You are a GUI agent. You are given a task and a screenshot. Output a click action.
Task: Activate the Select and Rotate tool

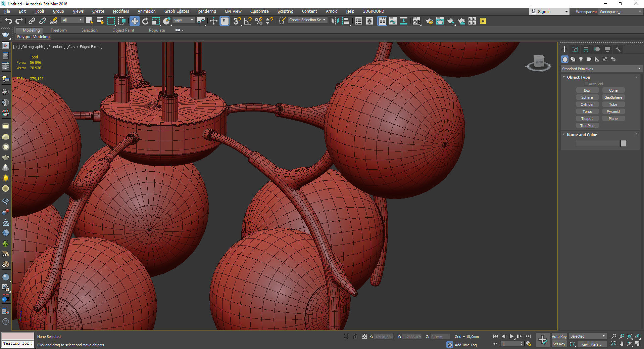(x=145, y=21)
